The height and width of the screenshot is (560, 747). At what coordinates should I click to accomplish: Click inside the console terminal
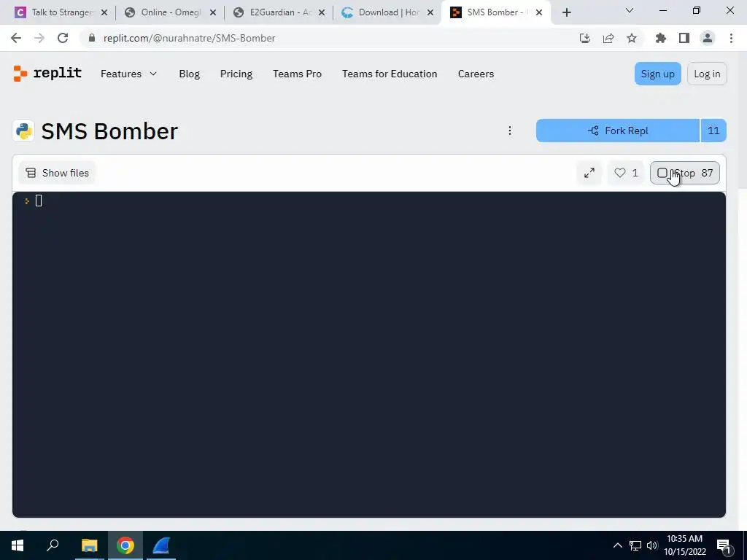point(369,354)
